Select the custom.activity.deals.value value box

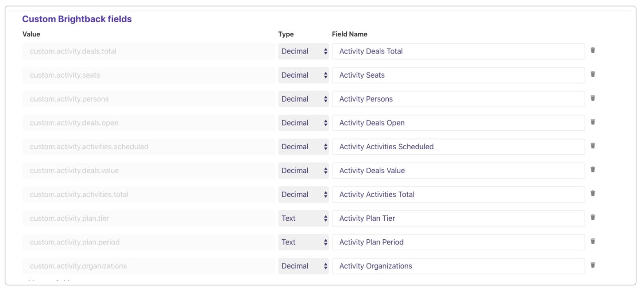pos(149,170)
